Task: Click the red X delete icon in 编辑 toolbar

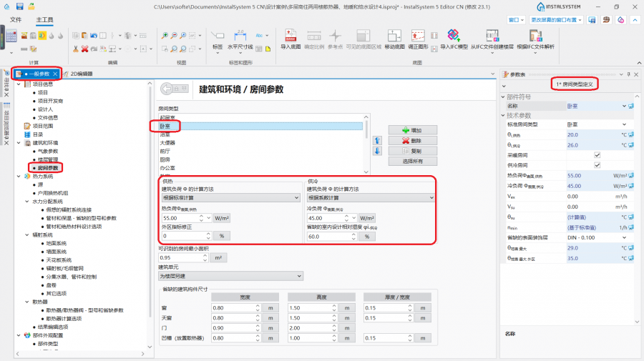Action: [x=84, y=49]
